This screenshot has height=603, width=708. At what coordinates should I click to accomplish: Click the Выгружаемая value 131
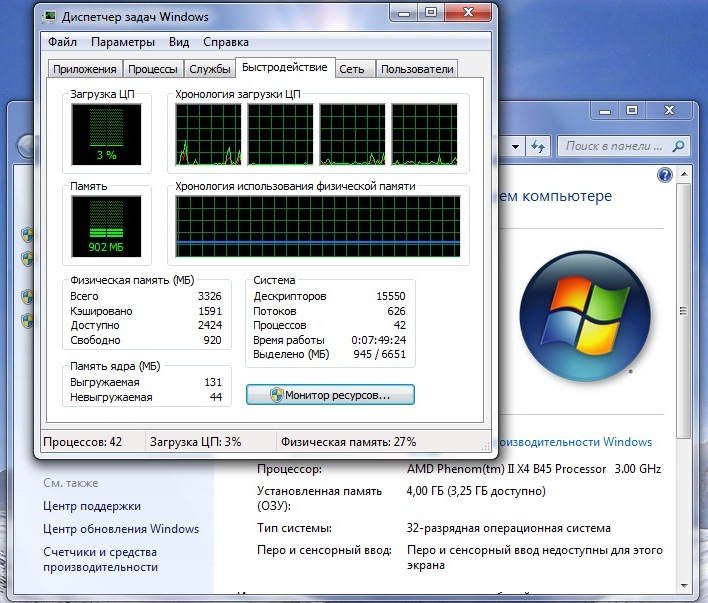coord(213,382)
